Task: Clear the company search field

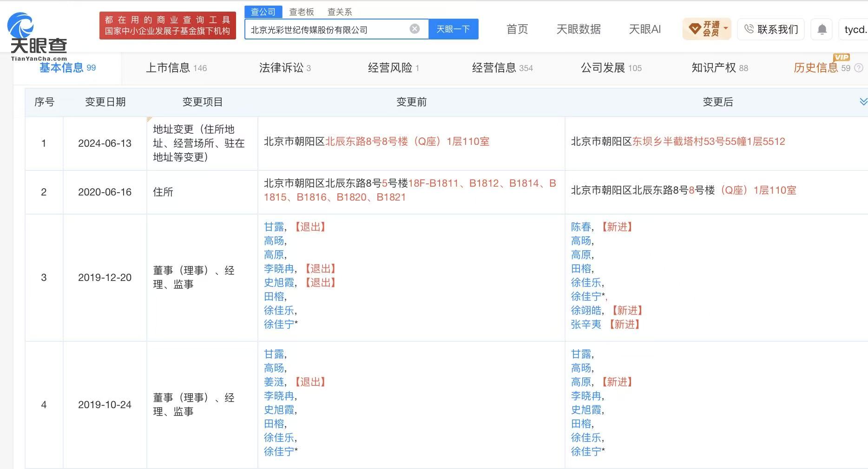Action: click(x=414, y=29)
